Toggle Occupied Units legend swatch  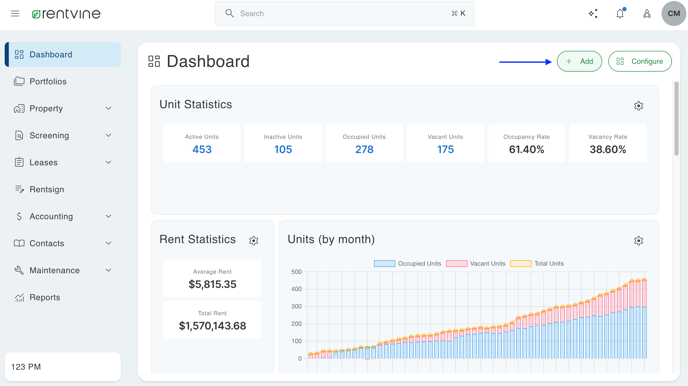384,264
